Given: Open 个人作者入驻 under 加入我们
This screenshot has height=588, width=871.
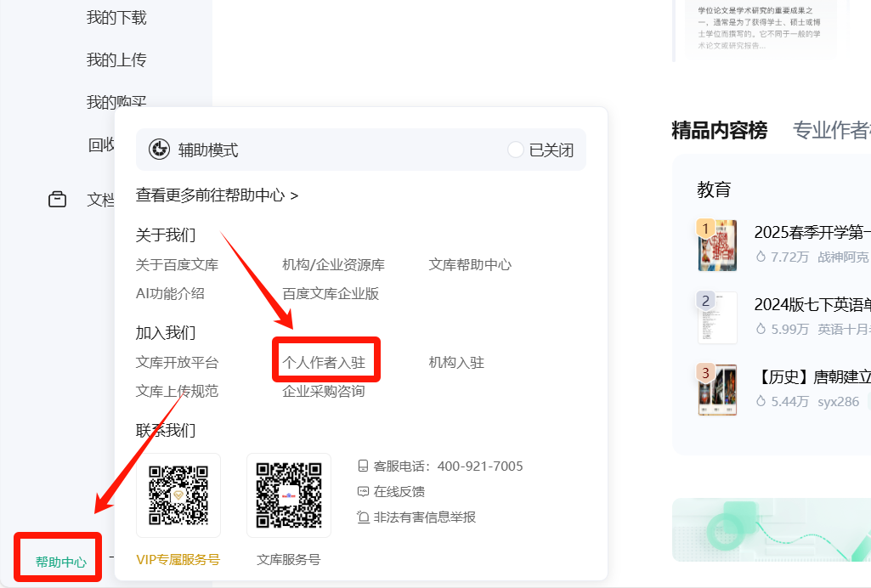Looking at the screenshot, I should click(326, 361).
